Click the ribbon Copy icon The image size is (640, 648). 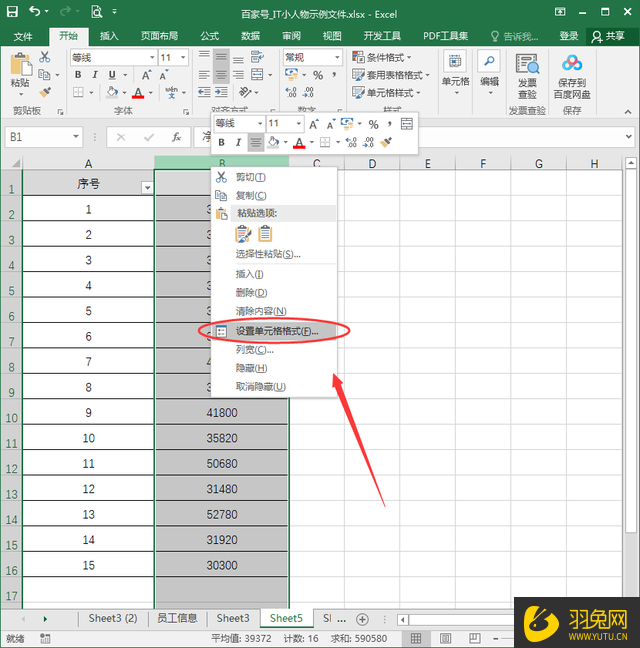click(44, 75)
